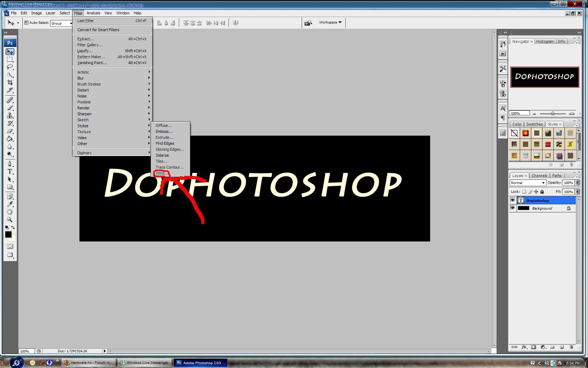Toggle Lock all
This screenshot has height=368, width=588.
pos(542,192)
